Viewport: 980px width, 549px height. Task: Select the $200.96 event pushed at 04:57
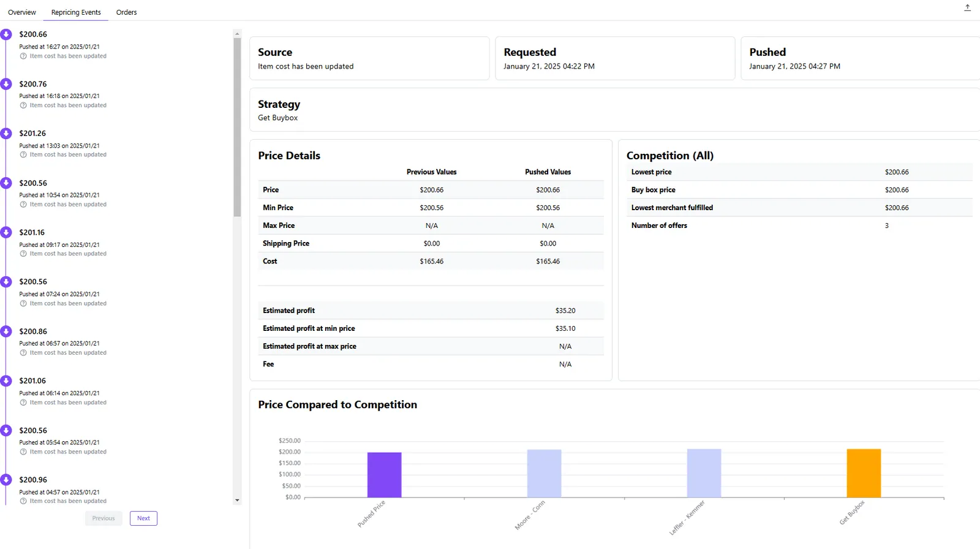[x=33, y=480]
